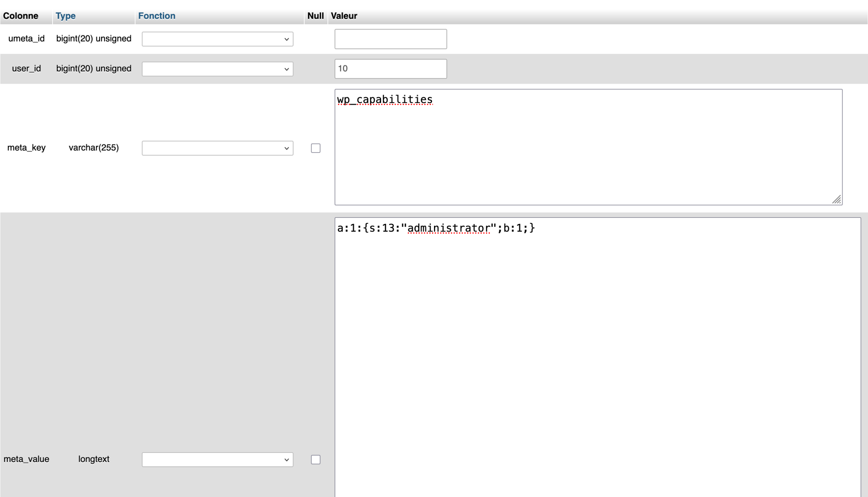Click the Null header label
Image resolution: width=868 pixels, height=497 pixels.
pyautogui.click(x=315, y=16)
